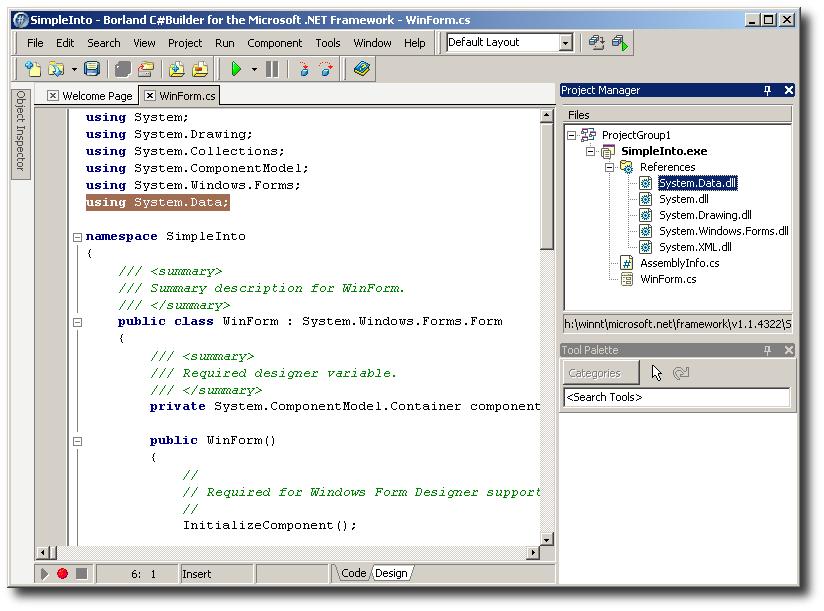Open the Search menu

click(x=104, y=43)
